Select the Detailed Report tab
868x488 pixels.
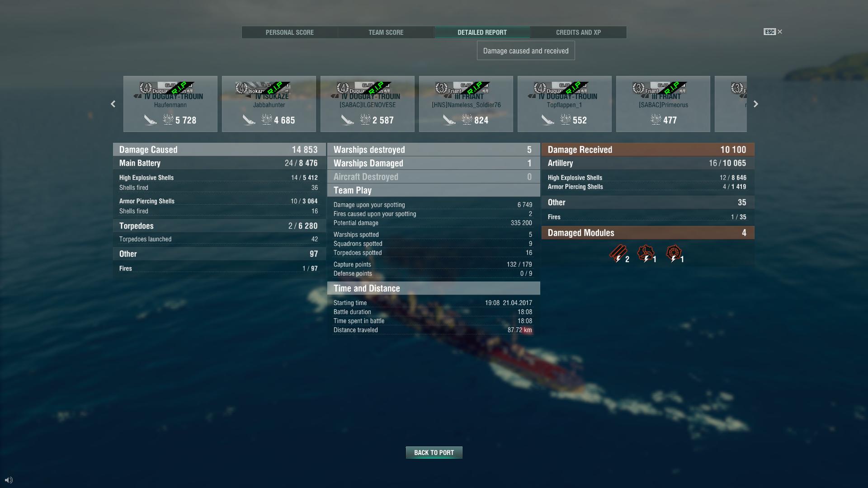coord(482,32)
